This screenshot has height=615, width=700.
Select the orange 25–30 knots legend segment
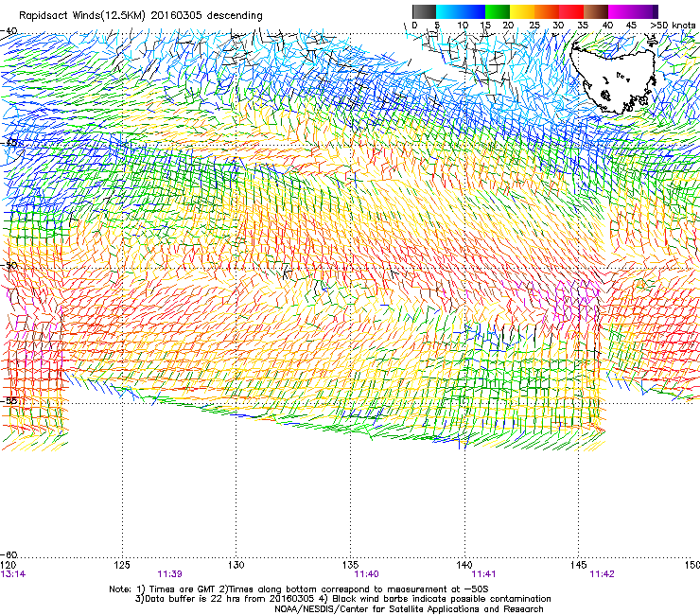coord(547,11)
